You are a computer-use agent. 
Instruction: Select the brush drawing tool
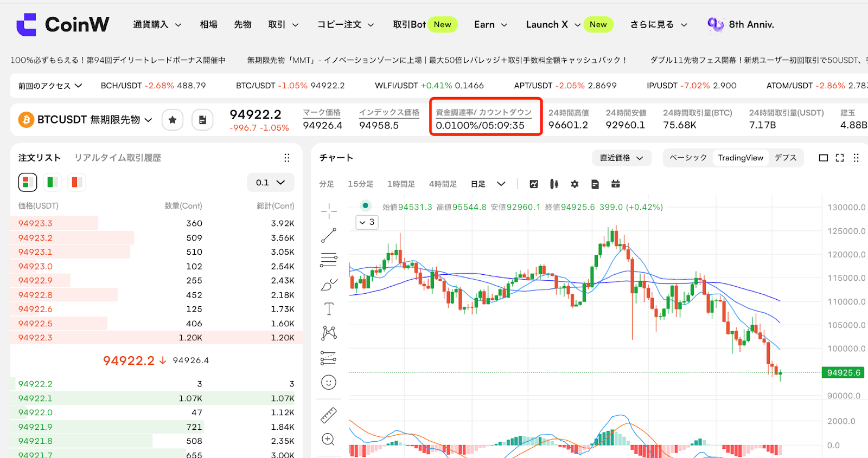pos(329,285)
